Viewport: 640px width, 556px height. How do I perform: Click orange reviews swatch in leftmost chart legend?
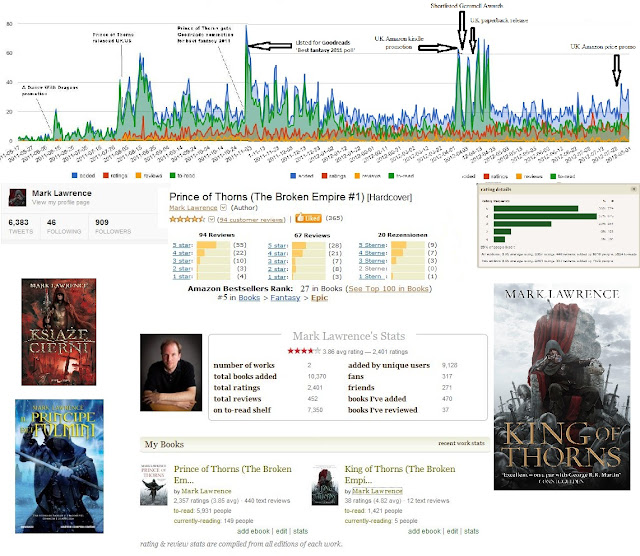[x=138, y=175]
